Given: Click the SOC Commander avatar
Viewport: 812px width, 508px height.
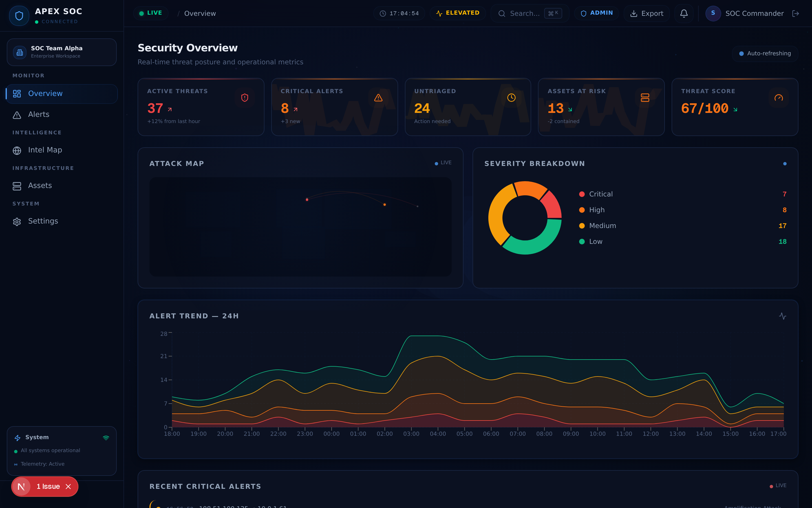Looking at the screenshot, I should click(x=713, y=13).
